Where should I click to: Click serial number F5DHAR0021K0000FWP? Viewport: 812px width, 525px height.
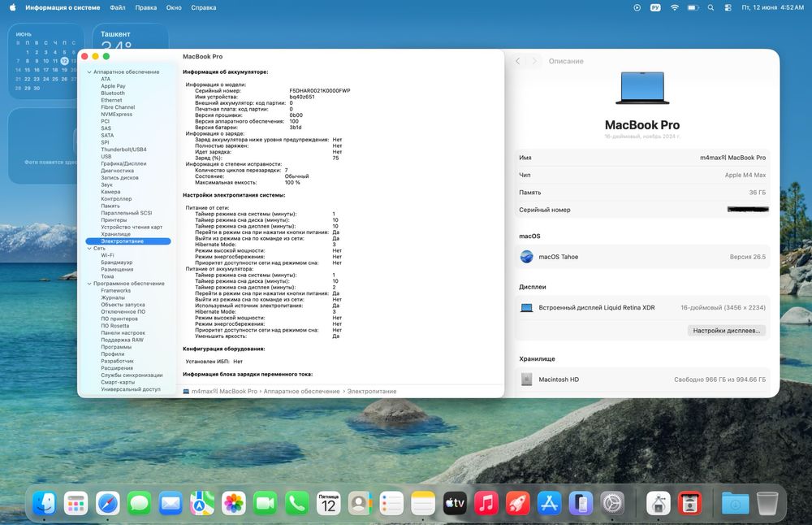click(x=319, y=91)
